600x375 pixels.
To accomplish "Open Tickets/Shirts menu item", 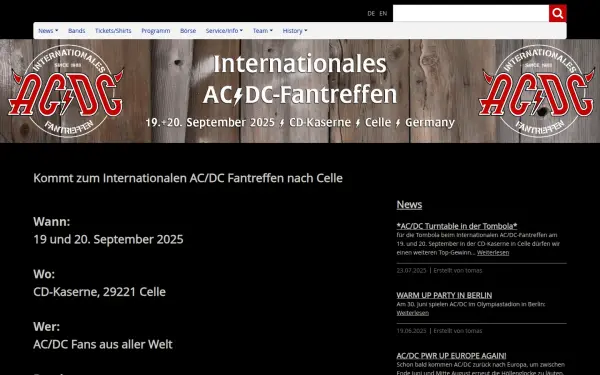I will 113,31.
